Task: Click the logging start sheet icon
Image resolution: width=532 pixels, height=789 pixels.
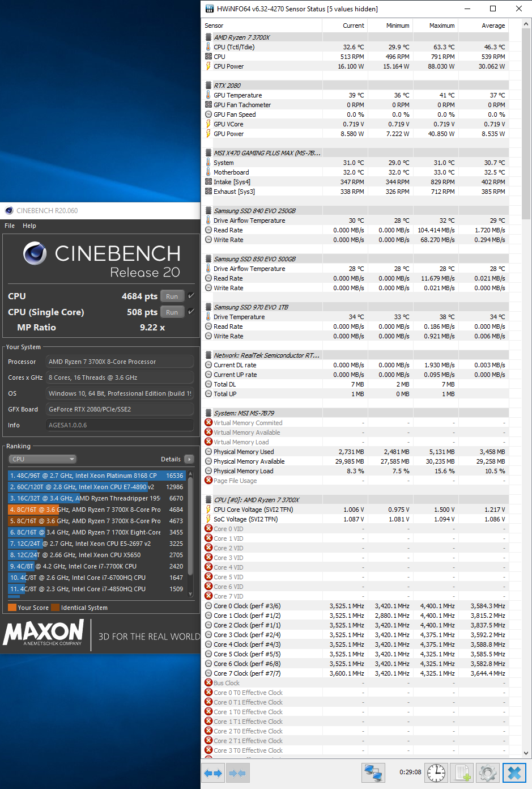Action: (462, 773)
